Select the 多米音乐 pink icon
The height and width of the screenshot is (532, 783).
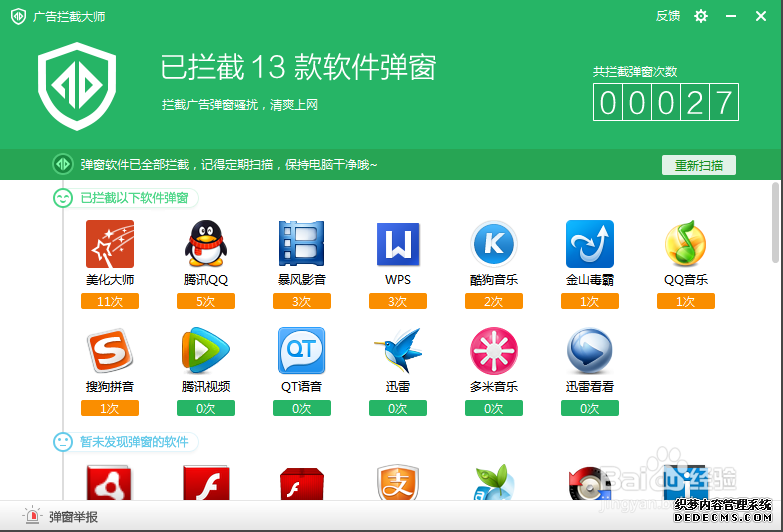494,350
